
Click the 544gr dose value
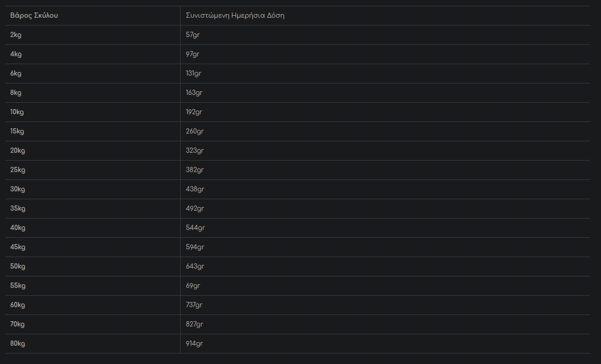195,228
